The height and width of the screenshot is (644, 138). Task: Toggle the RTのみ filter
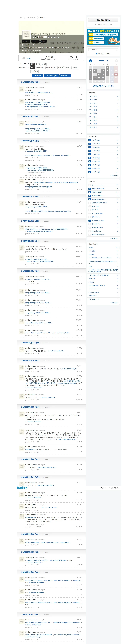pyautogui.click(x=61, y=68)
